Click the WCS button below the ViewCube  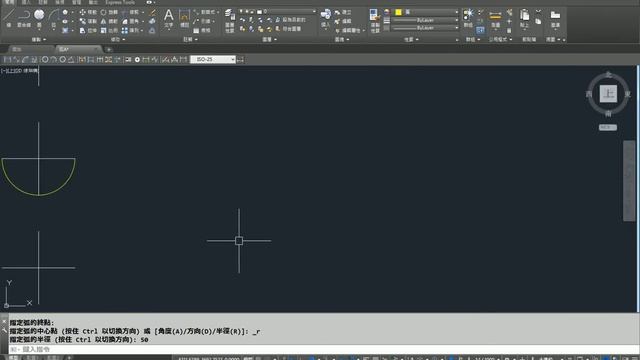pos(608,127)
